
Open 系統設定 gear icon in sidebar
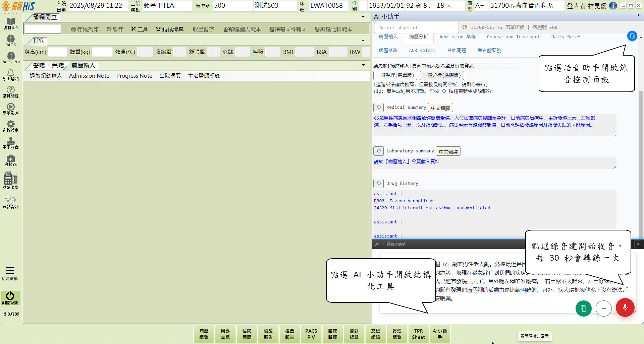coord(11,126)
